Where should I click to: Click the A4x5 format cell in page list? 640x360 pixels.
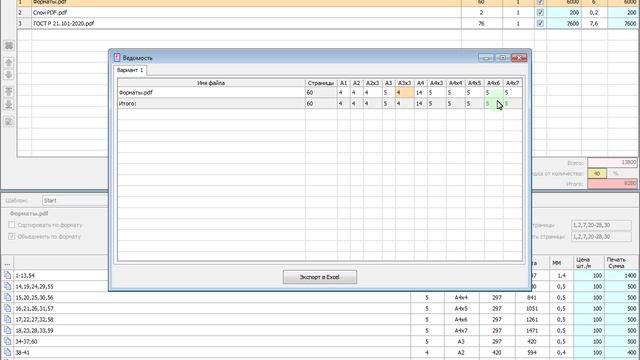461,309
